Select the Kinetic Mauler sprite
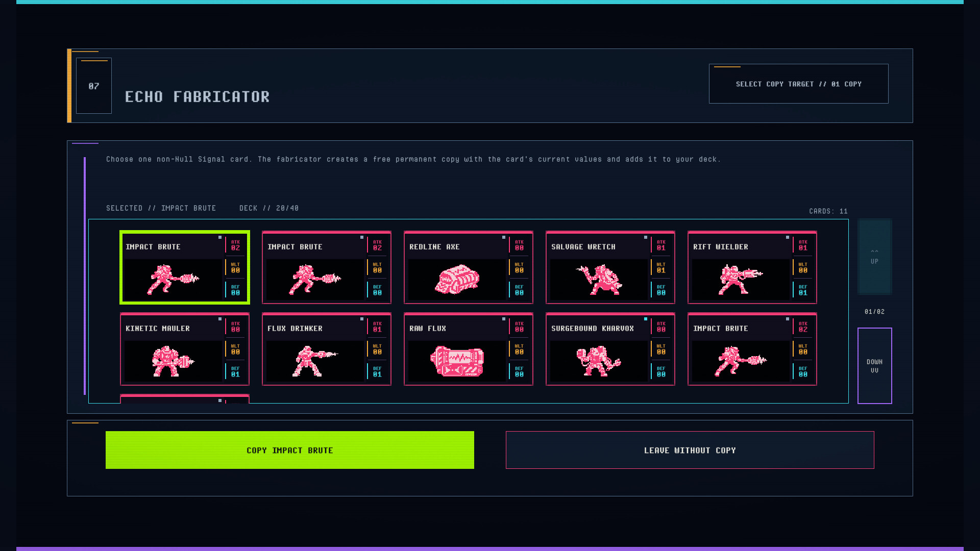Image resolution: width=980 pixels, height=551 pixels. pyautogui.click(x=173, y=361)
